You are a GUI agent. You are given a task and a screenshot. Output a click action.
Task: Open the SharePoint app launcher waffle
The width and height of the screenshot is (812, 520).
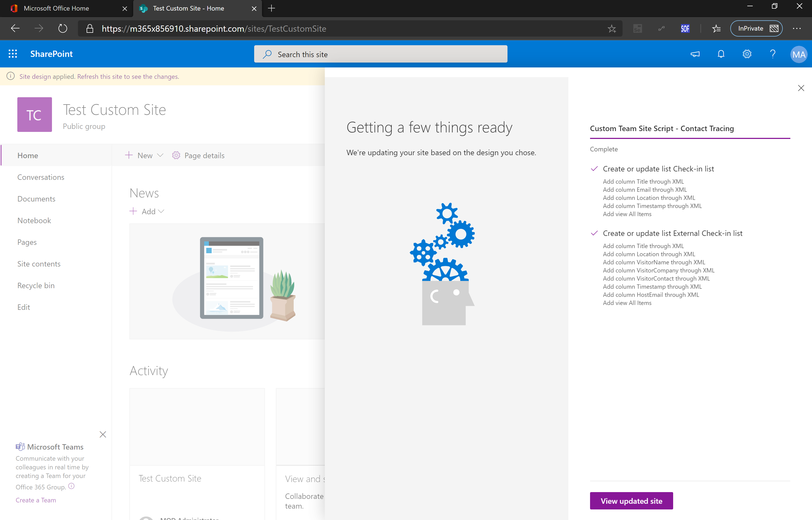[13, 54]
